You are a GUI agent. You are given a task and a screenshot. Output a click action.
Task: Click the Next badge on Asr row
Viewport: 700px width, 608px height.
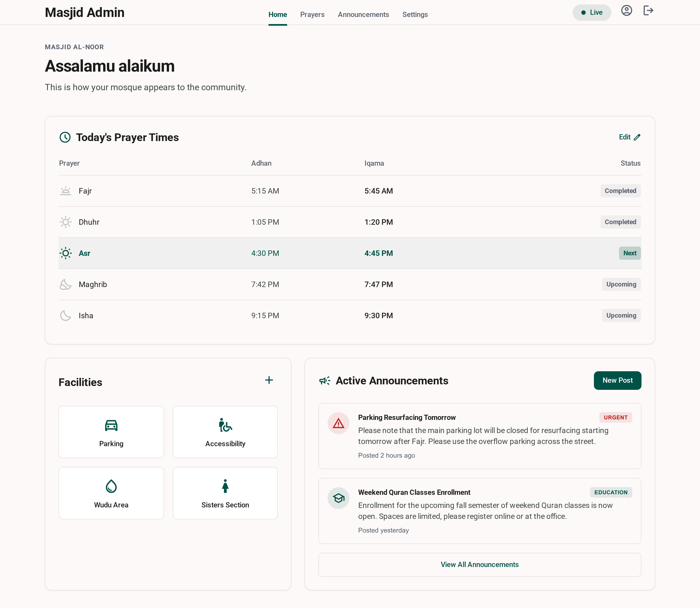point(630,253)
